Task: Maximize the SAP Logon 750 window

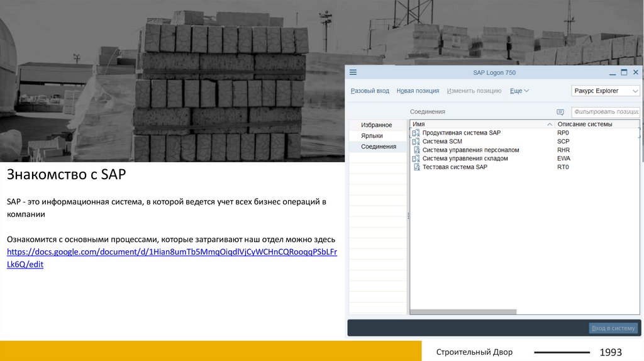Action: click(624, 72)
